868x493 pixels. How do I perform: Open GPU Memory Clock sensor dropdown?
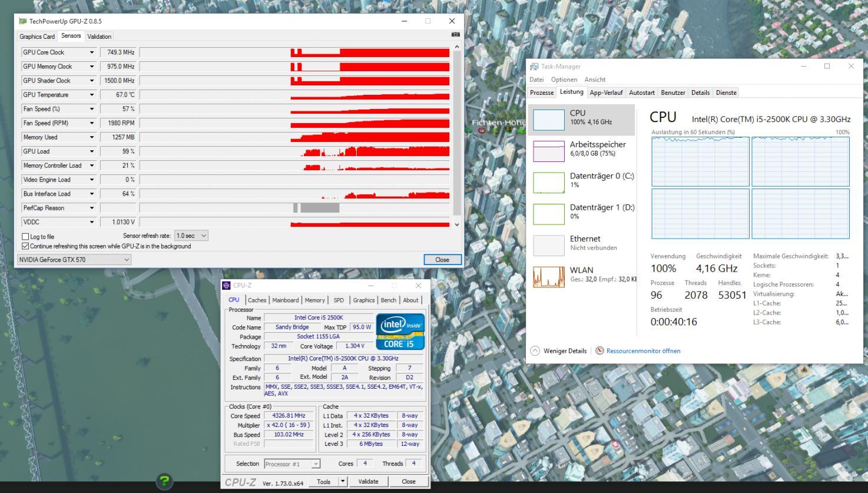point(92,67)
